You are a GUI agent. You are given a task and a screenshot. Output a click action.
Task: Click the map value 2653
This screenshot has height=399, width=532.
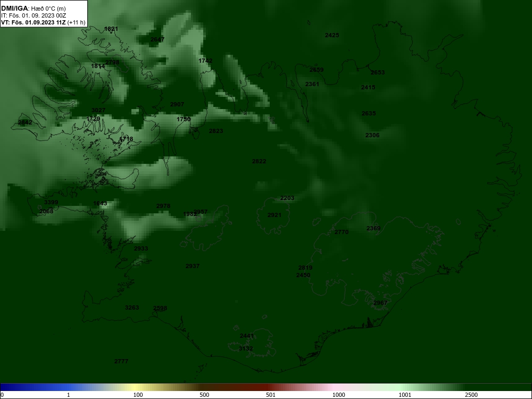[378, 72]
